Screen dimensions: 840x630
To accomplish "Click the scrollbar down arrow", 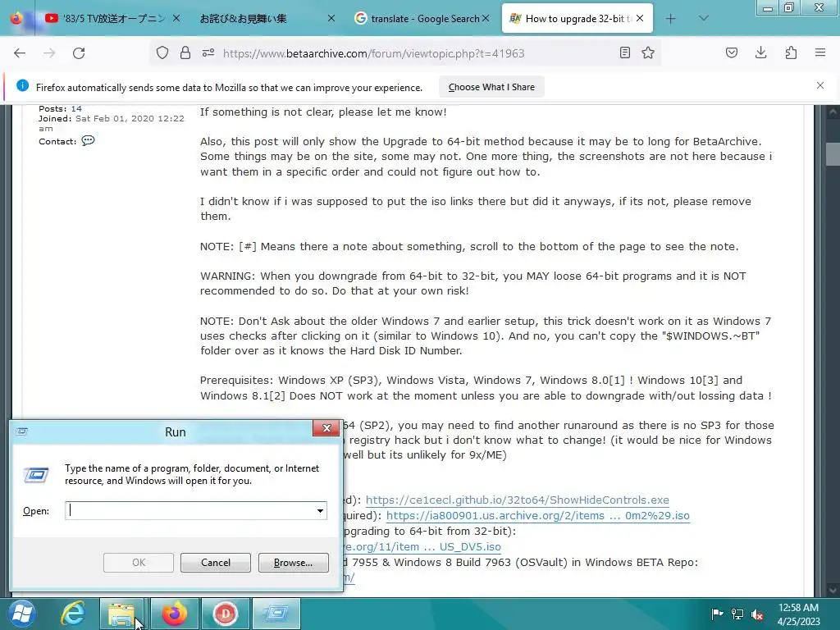I will point(833,591).
